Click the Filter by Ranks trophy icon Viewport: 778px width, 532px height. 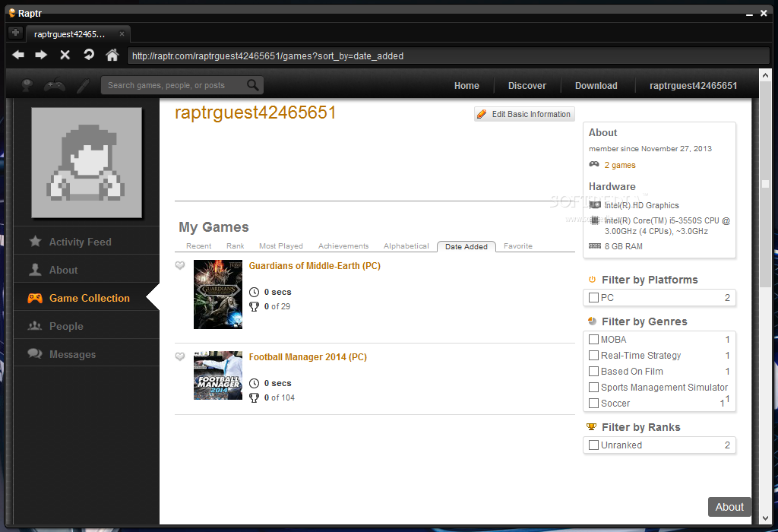591,427
